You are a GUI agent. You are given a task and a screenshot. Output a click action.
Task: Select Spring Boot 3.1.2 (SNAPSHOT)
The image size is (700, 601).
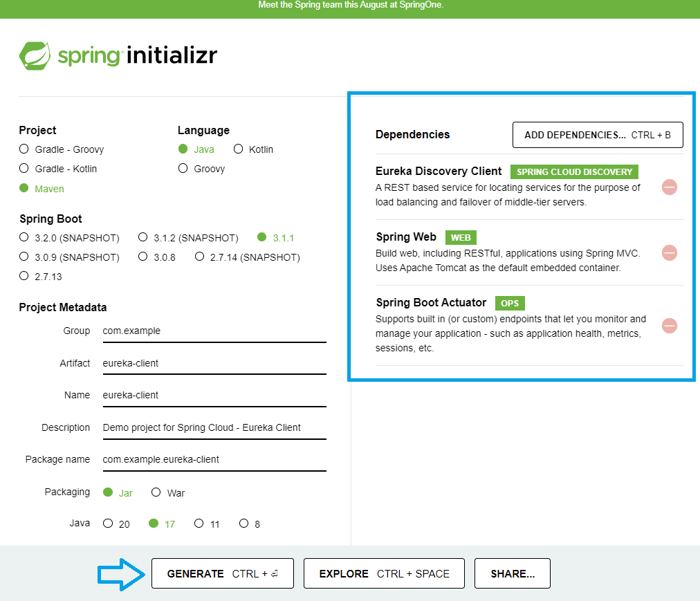tap(188, 237)
